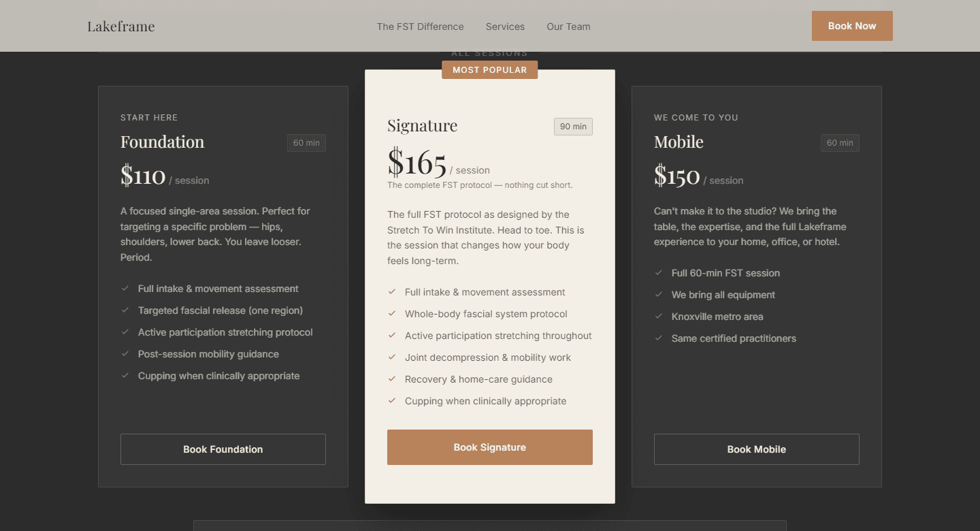Select the 60 min badge on the Mobile card

click(x=839, y=143)
